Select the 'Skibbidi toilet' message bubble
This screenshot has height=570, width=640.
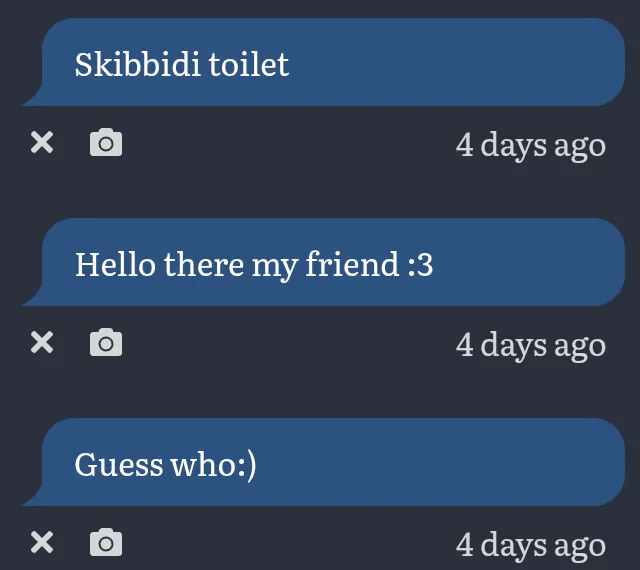click(x=323, y=62)
